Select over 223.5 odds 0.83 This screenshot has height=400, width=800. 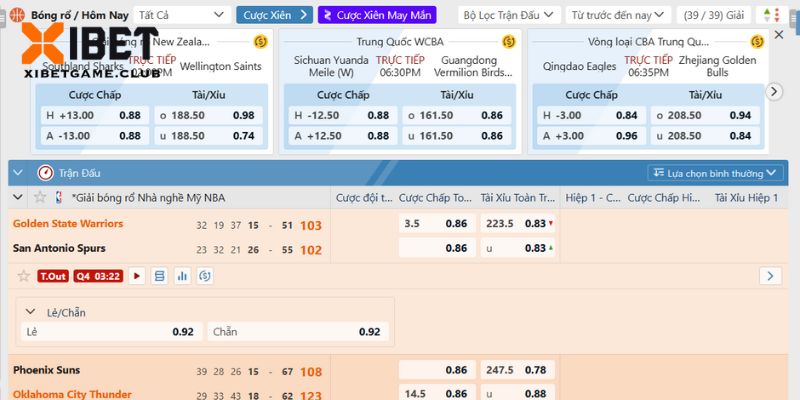517,223
